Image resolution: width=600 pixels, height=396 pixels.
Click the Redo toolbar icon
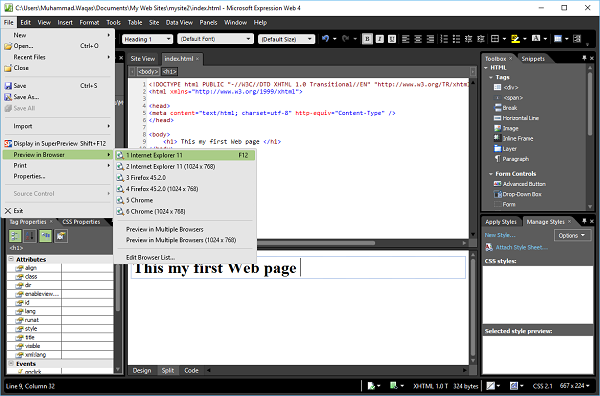click(x=346, y=39)
